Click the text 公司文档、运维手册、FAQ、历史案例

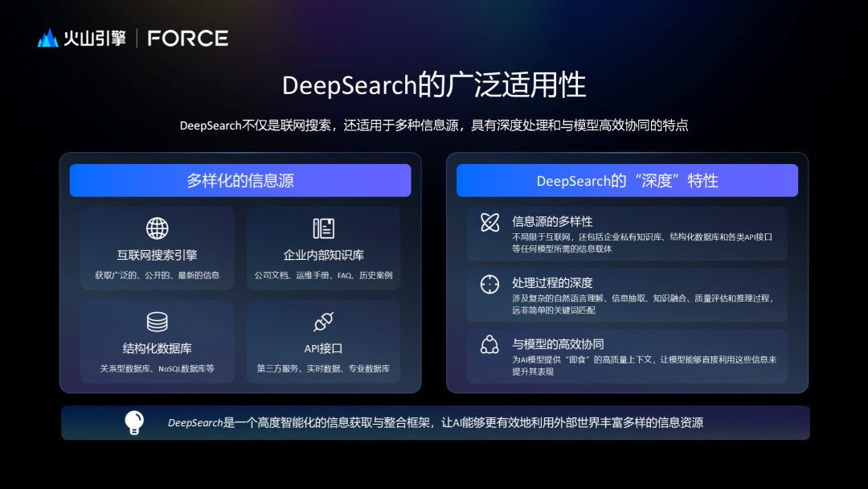click(x=323, y=275)
